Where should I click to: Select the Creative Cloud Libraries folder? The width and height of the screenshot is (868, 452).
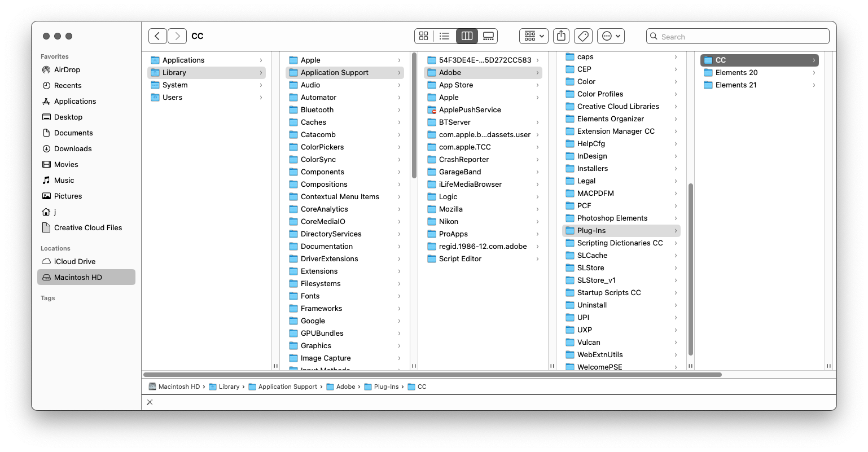pos(621,107)
